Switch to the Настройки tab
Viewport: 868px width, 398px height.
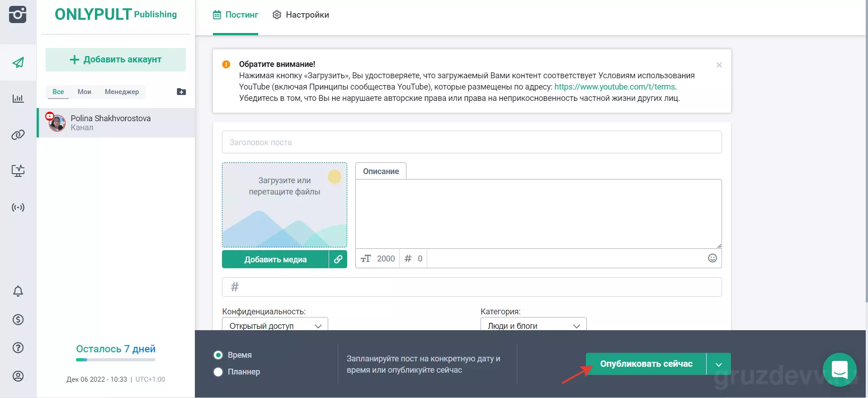[x=301, y=15]
